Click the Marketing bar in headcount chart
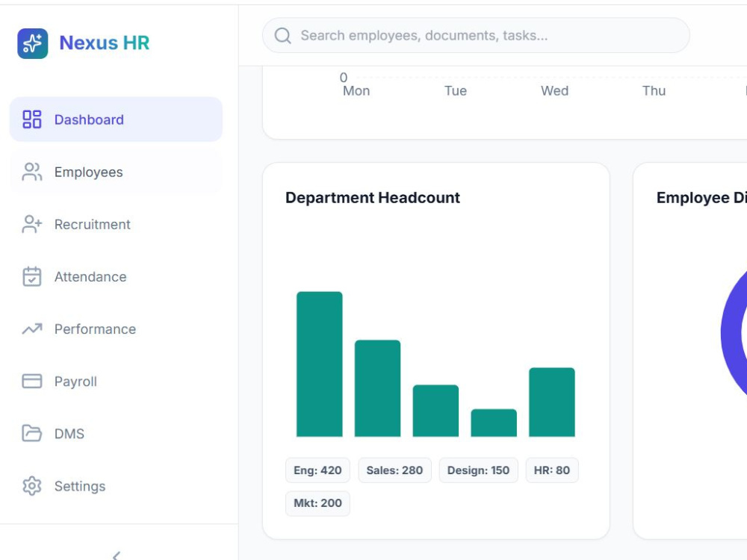 click(552, 402)
